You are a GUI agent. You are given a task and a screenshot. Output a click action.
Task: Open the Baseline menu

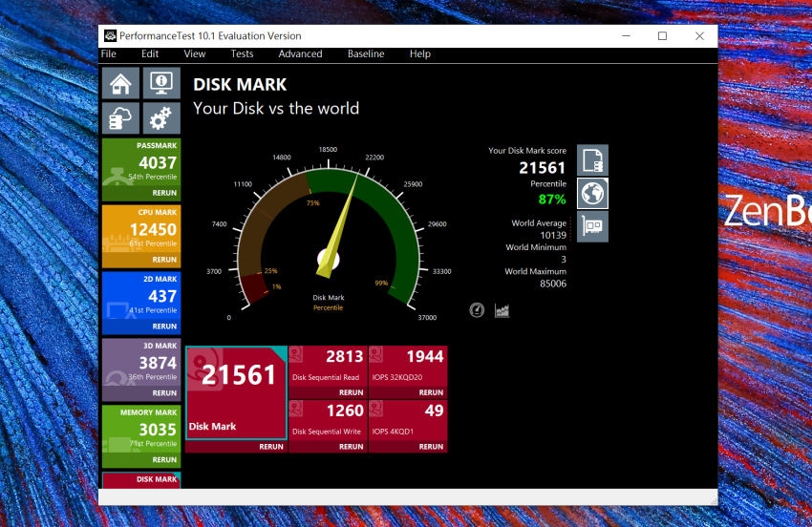click(x=366, y=53)
